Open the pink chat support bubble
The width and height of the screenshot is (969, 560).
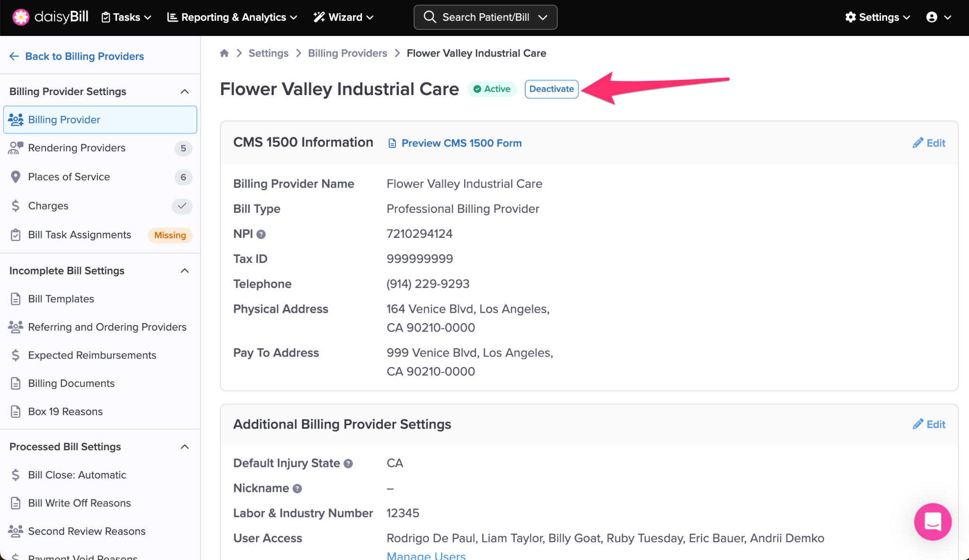[932, 521]
